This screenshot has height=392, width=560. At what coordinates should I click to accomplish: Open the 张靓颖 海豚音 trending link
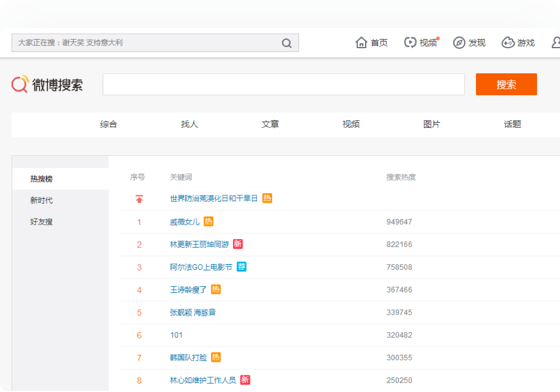[x=193, y=312]
